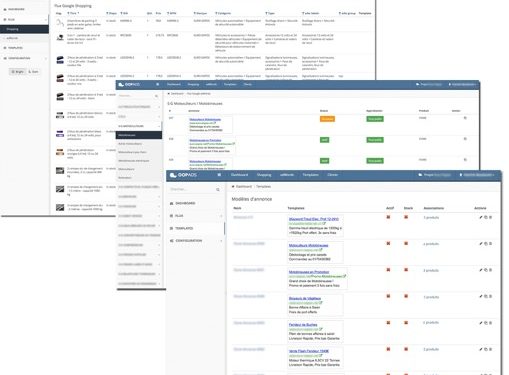Click the Dashboard breadcrumb link in front window
Image resolution: width=509 pixels, height=375 pixels.
pos(244,187)
